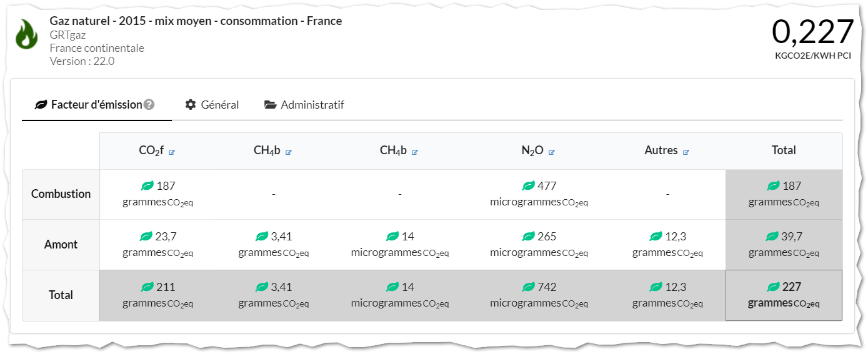
Task: Click the leaf icon beside total 227 grammes
Action: click(x=773, y=287)
